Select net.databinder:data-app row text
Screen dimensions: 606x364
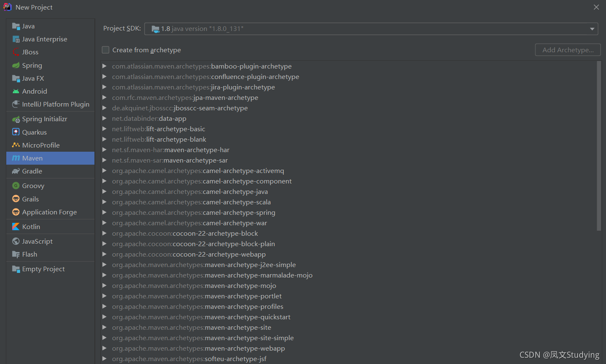pyautogui.click(x=149, y=119)
